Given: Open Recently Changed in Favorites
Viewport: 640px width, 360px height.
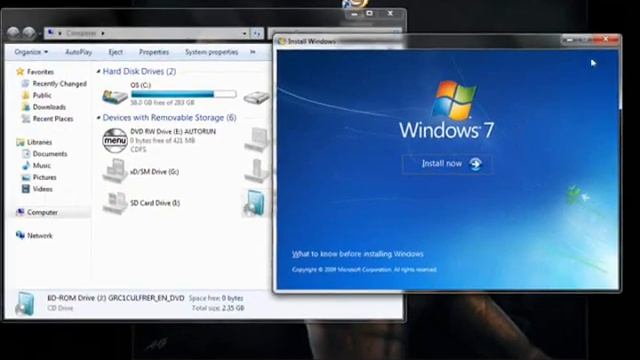Looking at the screenshot, I should pyautogui.click(x=60, y=84).
